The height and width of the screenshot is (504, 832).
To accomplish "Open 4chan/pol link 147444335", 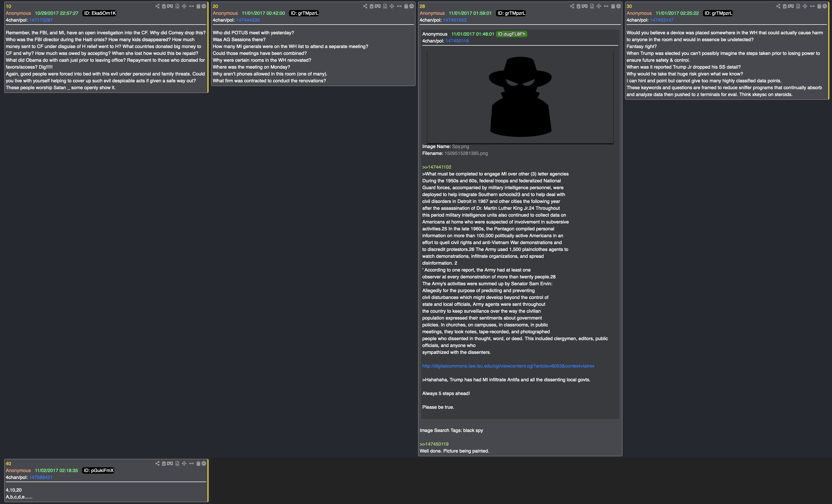I will click(248, 20).
